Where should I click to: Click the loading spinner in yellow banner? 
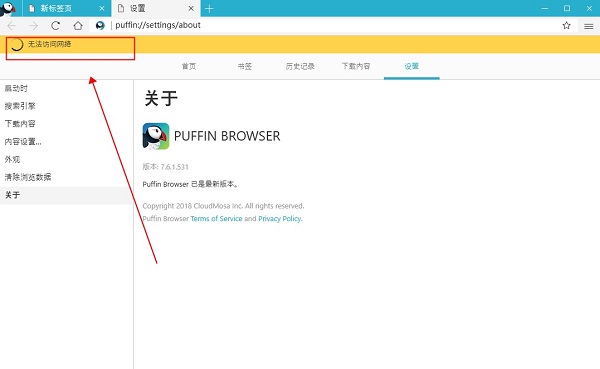pos(17,44)
